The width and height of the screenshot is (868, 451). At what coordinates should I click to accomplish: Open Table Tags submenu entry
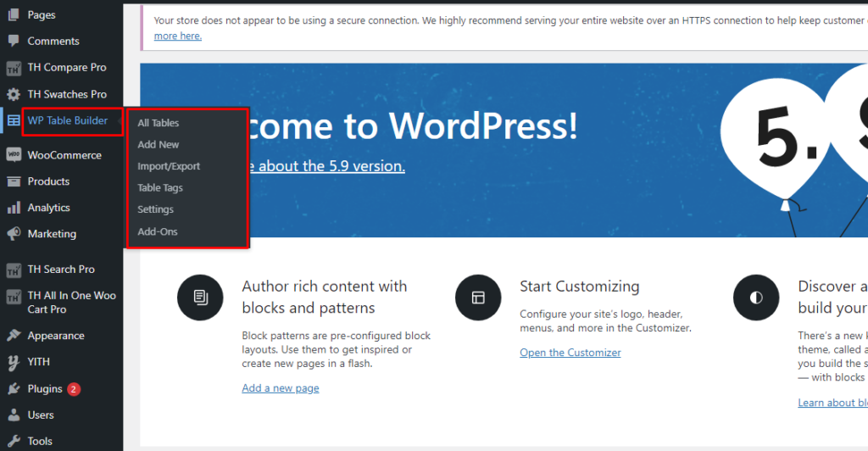(160, 188)
